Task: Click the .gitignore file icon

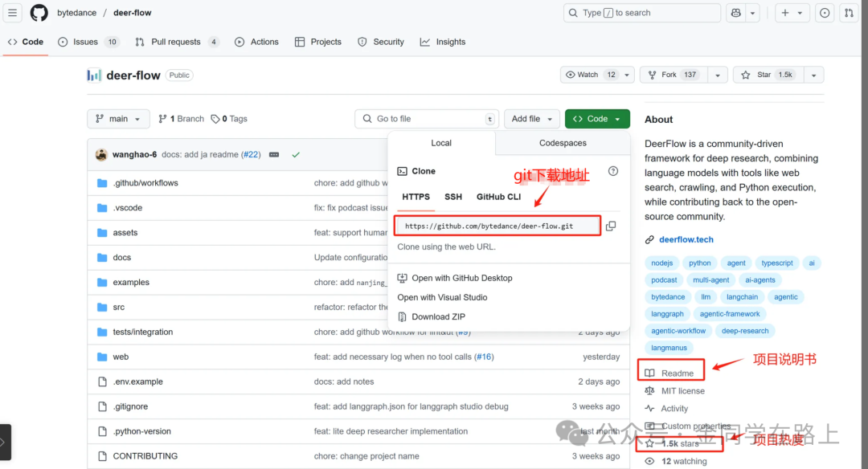Action: (x=102, y=406)
